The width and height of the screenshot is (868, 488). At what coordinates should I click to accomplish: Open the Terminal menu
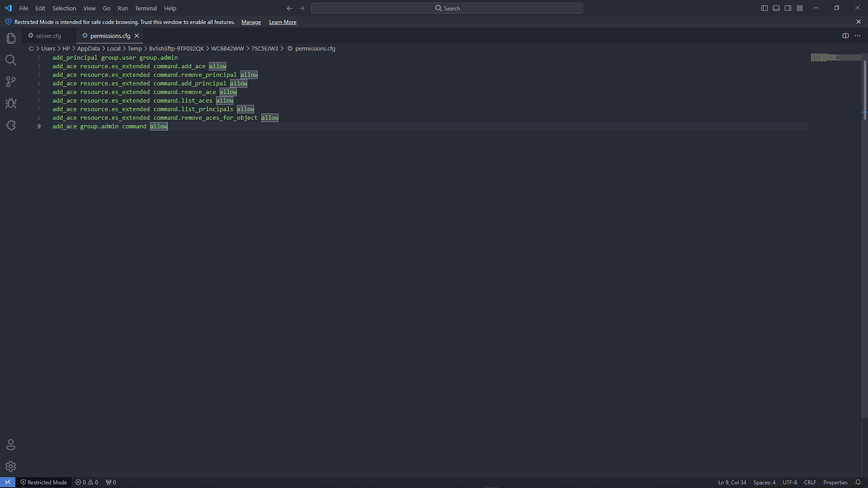(x=145, y=8)
